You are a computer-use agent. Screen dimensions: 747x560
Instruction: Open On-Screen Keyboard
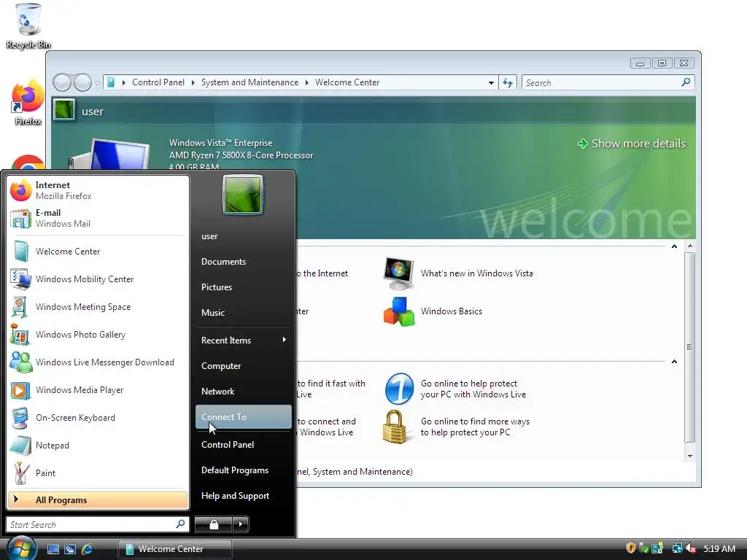[x=98, y=418]
